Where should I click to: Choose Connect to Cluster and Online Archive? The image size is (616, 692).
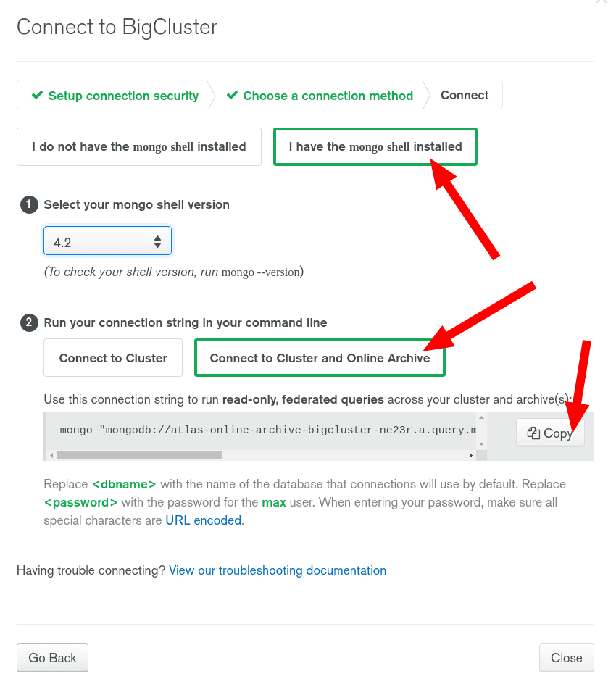click(320, 358)
